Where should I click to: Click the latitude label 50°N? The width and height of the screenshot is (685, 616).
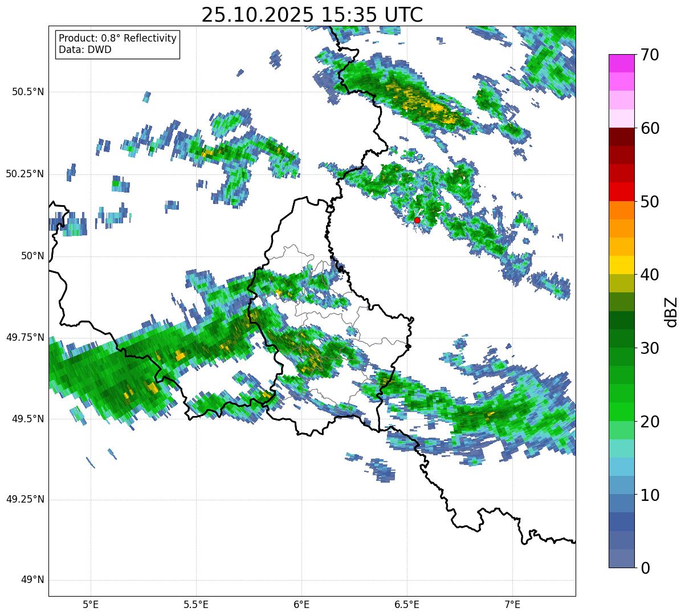32,256
